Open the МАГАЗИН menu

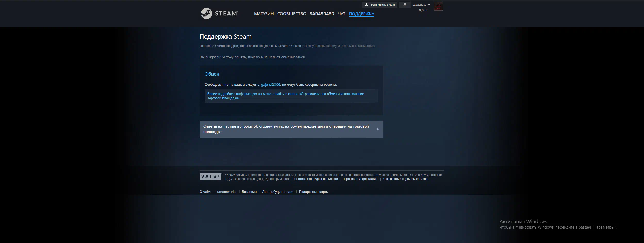pos(264,14)
